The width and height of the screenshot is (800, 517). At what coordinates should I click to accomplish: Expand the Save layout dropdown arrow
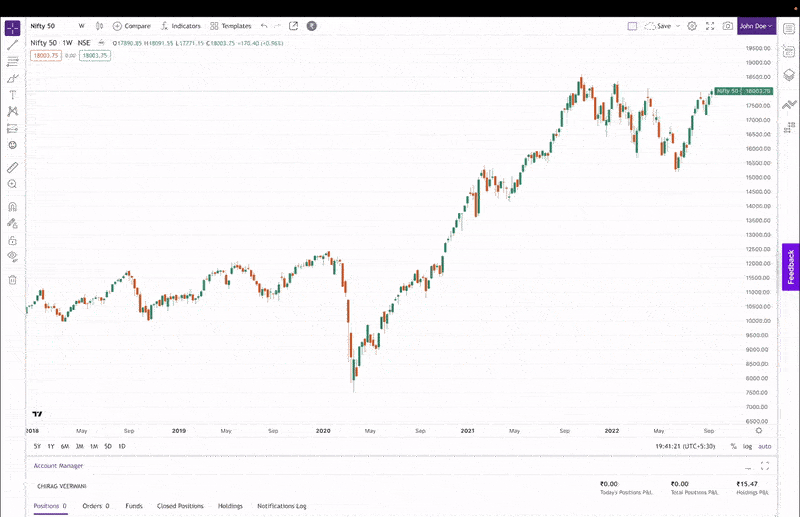coord(678,26)
